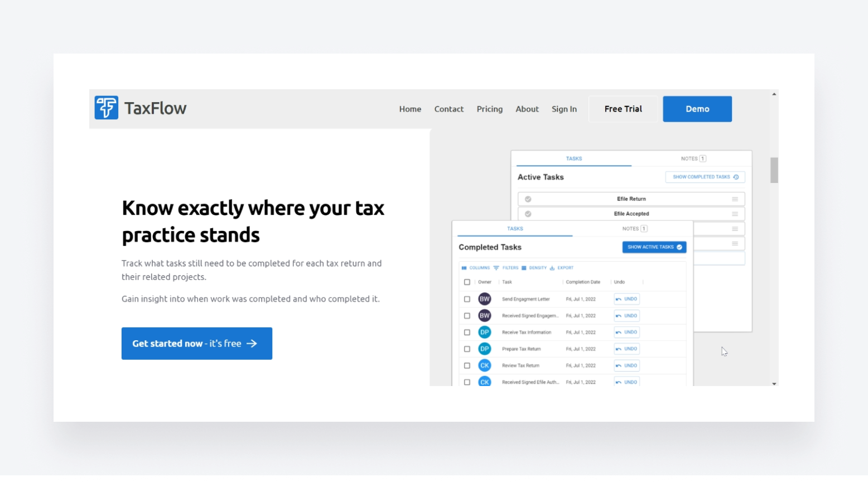868x482 pixels.
Task: Select the Tasks tab in Completed Tasks panel
Action: [515, 228]
